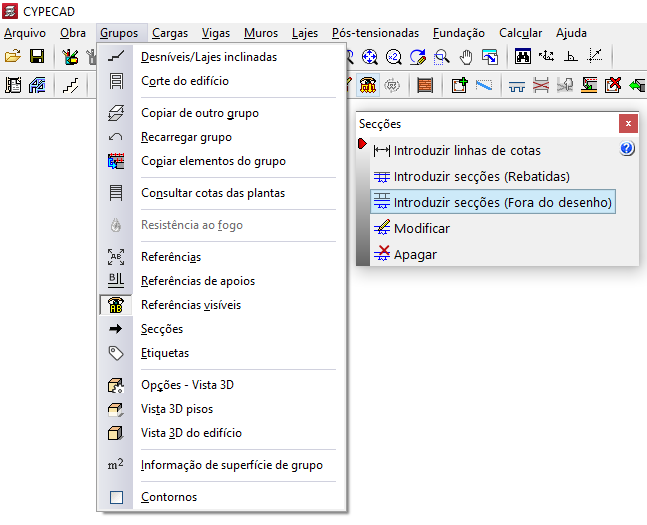Click Introduzir secções (Rebatidas)
Screen dimensions: 647x525
point(481,176)
